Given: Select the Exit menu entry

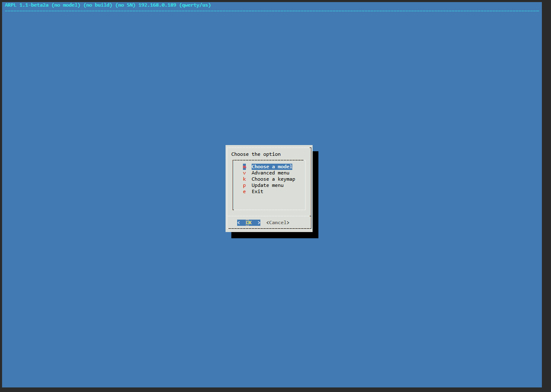Looking at the screenshot, I should (257, 191).
